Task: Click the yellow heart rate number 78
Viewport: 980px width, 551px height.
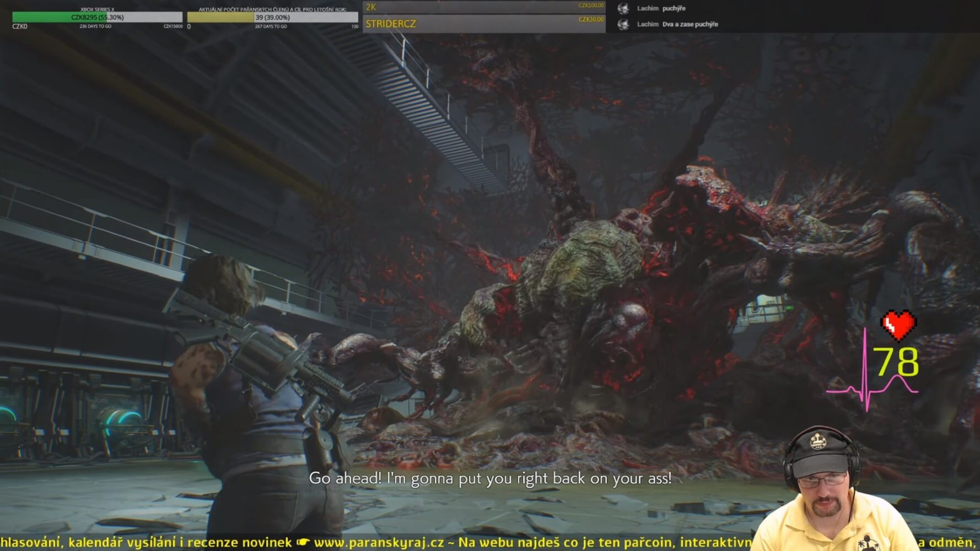Action: 898,362
